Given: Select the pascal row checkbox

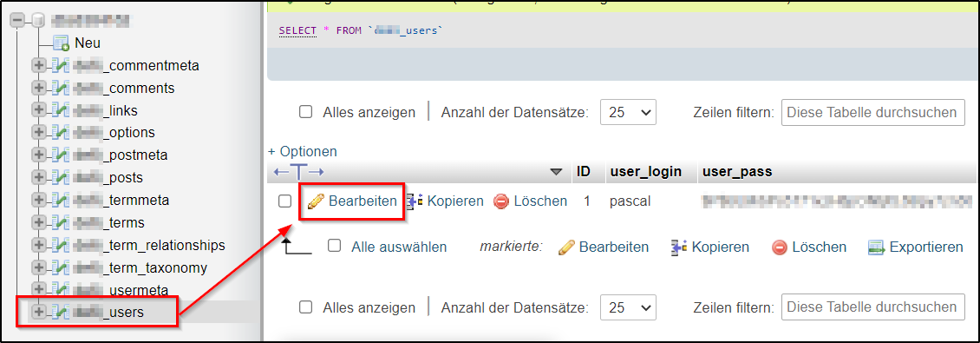Looking at the screenshot, I should click(285, 201).
